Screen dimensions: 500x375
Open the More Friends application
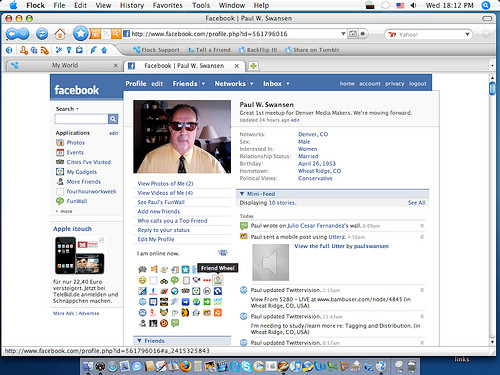[x=79, y=182]
